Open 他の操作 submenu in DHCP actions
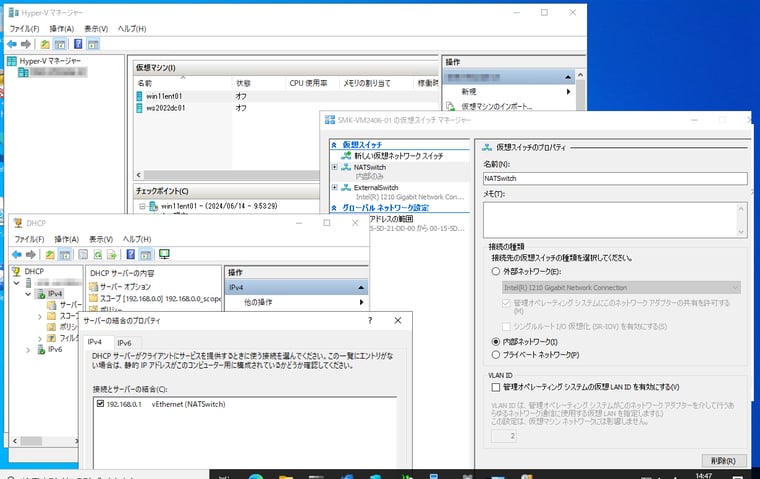The image size is (760, 479). (x=296, y=302)
